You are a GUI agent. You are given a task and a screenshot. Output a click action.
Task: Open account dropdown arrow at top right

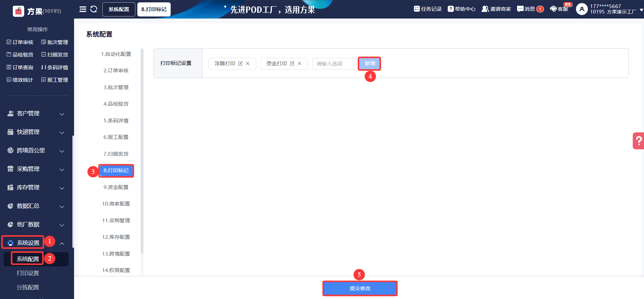(641, 10)
